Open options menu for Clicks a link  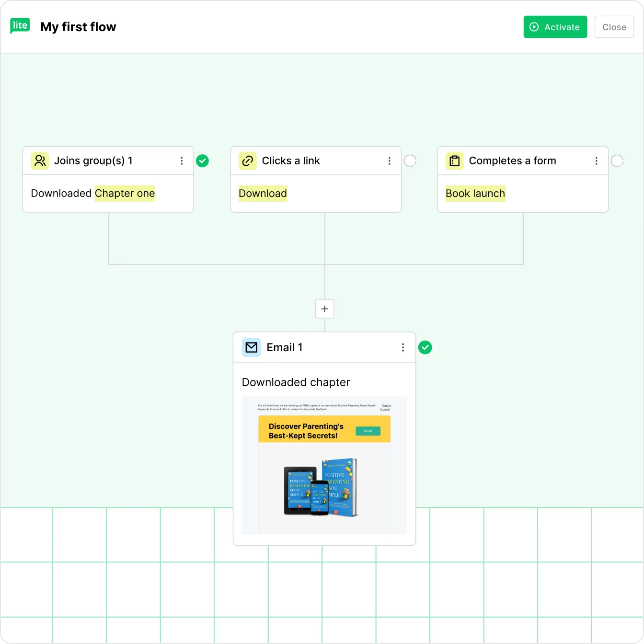389,161
